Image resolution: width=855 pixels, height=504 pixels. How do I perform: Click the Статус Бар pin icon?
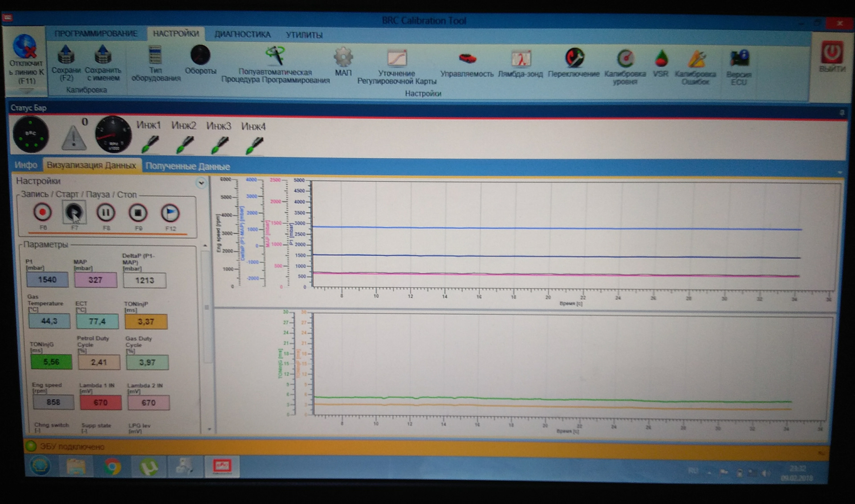pos(842,113)
